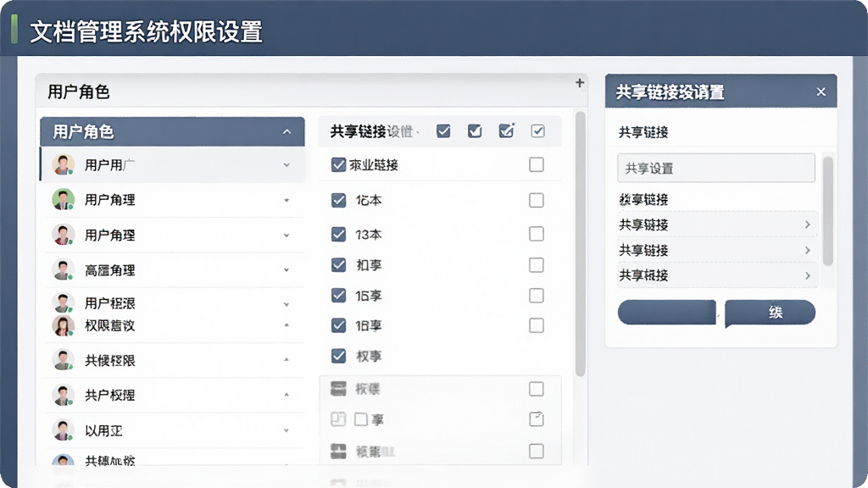Select the role name starting with "以用"
Screen dimensions: 868x488
click(103, 430)
